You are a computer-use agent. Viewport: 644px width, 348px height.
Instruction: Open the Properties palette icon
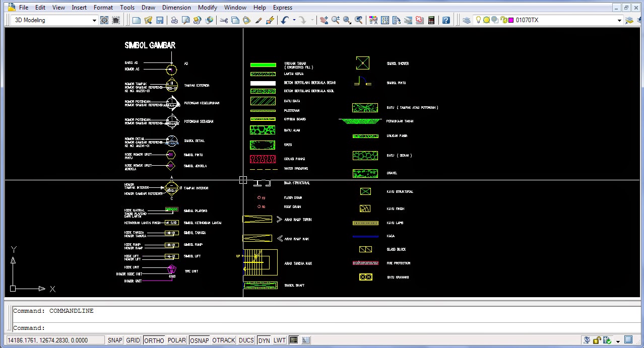[x=373, y=20]
